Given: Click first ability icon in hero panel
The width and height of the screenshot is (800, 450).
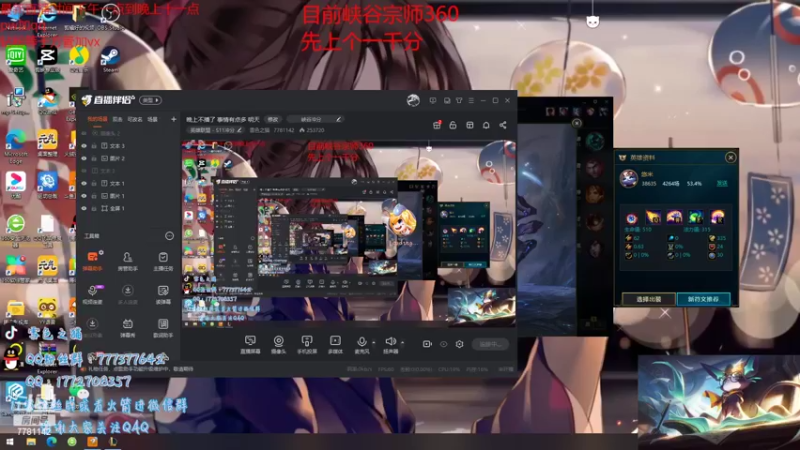Looking at the screenshot, I should point(632,218).
